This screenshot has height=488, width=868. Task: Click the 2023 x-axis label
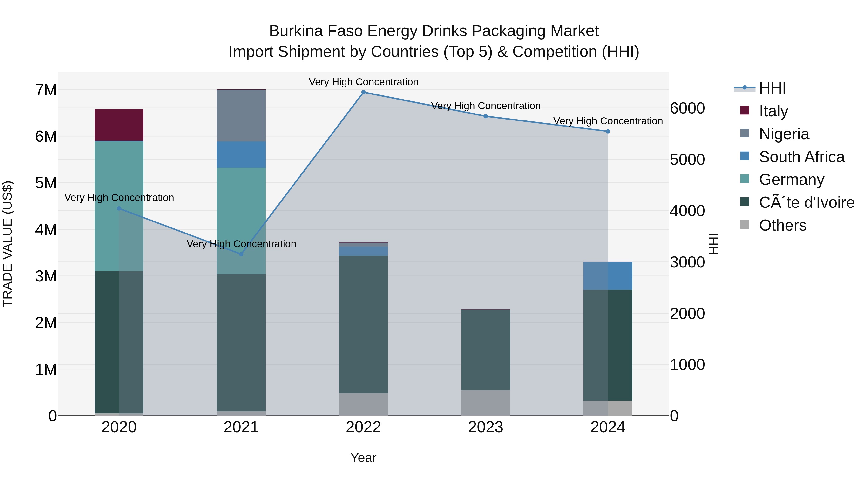click(486, 427)
